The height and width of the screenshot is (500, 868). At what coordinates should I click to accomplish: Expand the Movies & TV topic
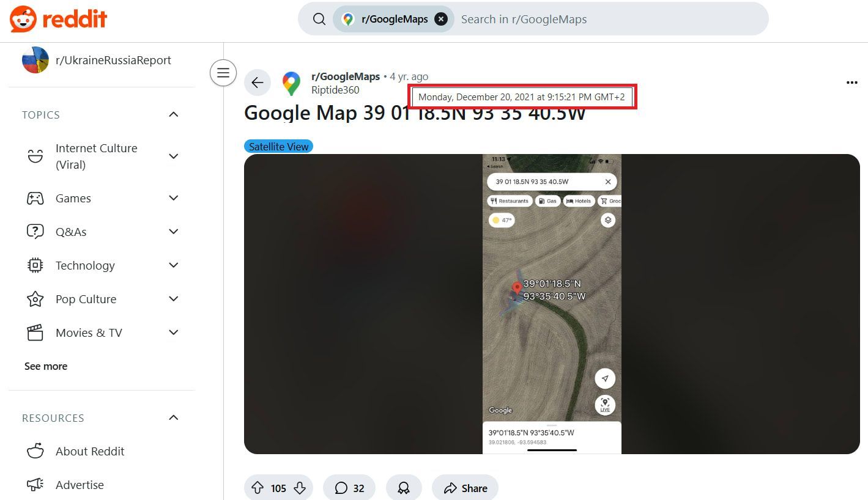(x=174, y=333)
